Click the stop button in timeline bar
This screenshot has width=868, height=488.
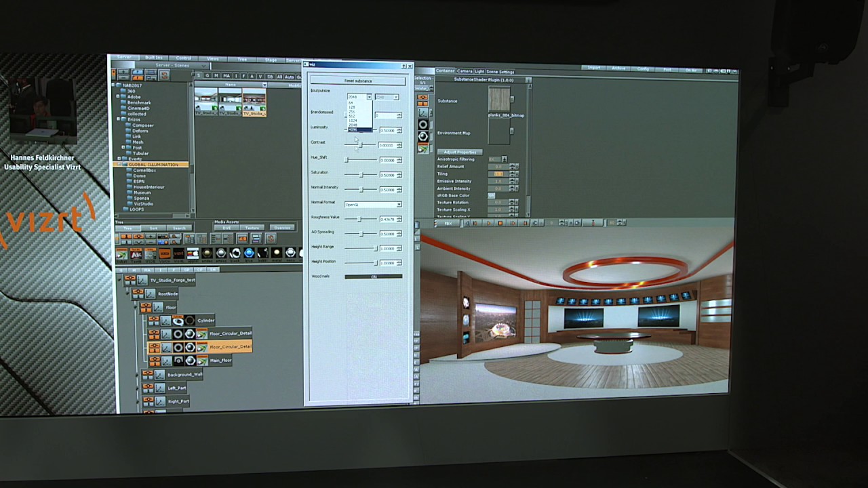[x=500, y=222]
